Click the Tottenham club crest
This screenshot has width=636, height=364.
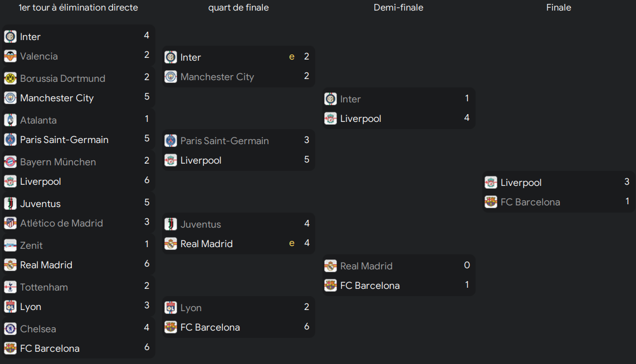coord(10,287)
